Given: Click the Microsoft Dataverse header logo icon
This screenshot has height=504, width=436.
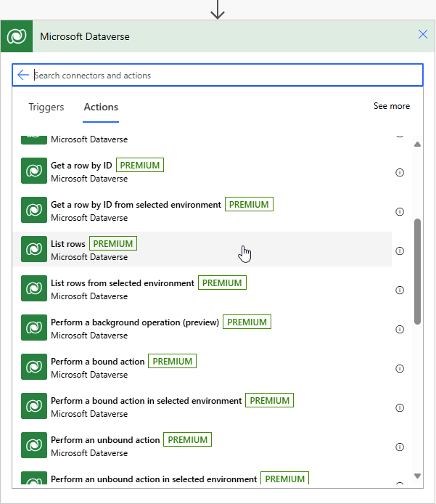Looking at the screenshot, I should (17, 36).
